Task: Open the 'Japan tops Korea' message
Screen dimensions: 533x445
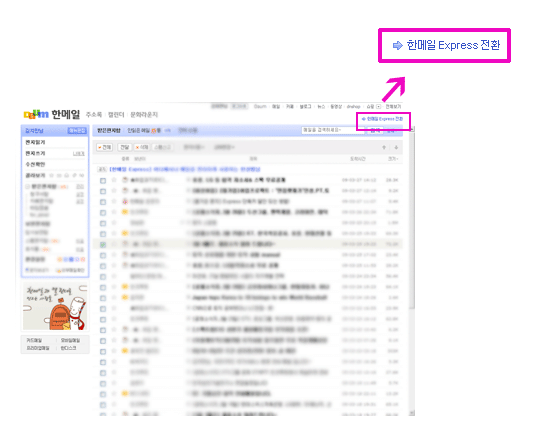Action: tap(260, 297)
